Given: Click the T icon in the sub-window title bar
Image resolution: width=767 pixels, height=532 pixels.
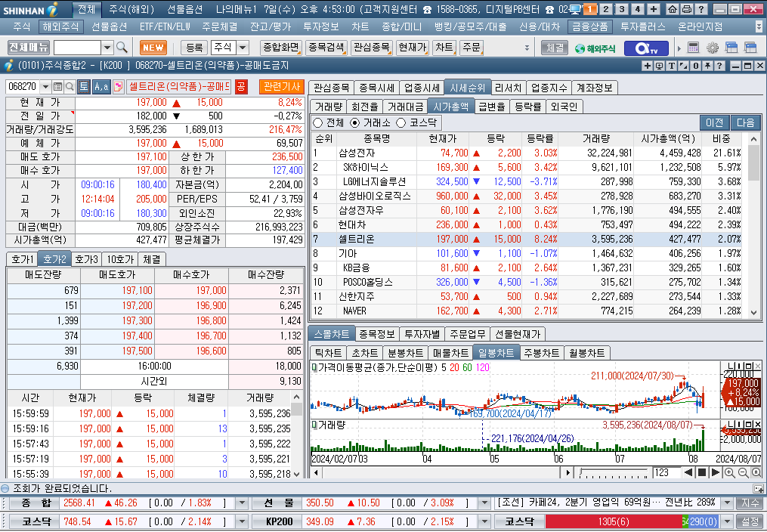Looking at the screenshot, I should [671, 66].
